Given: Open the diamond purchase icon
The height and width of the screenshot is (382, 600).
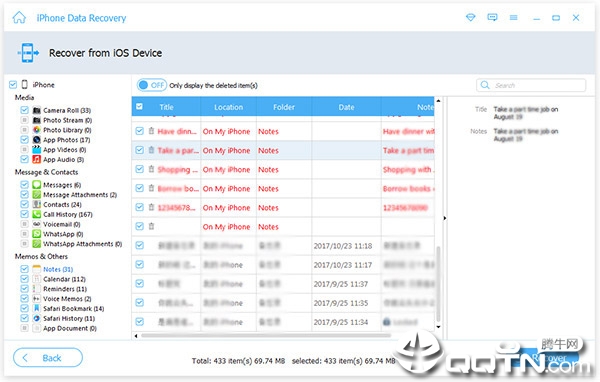Looking at the screenshot, I should [471, 18].
